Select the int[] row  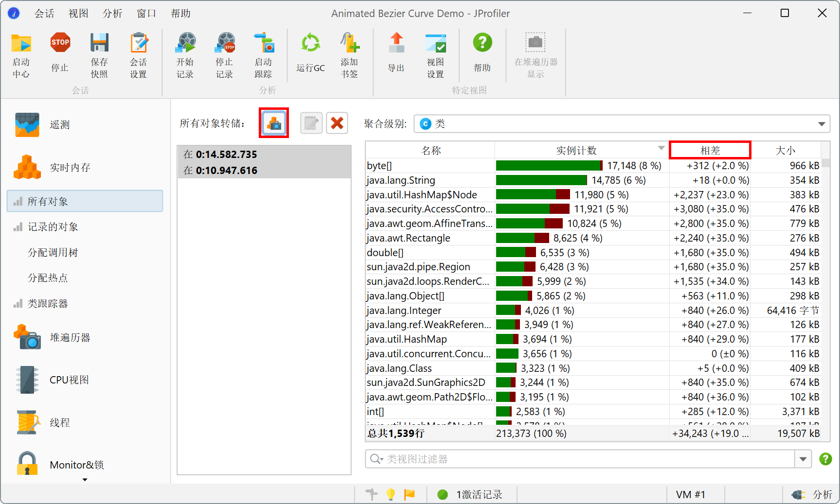click(593, 412)
